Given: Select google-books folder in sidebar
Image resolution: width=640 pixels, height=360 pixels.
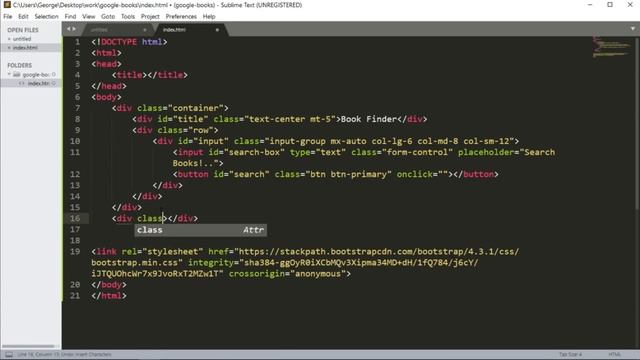Looking at the screenshot, I should click(36, 74).
